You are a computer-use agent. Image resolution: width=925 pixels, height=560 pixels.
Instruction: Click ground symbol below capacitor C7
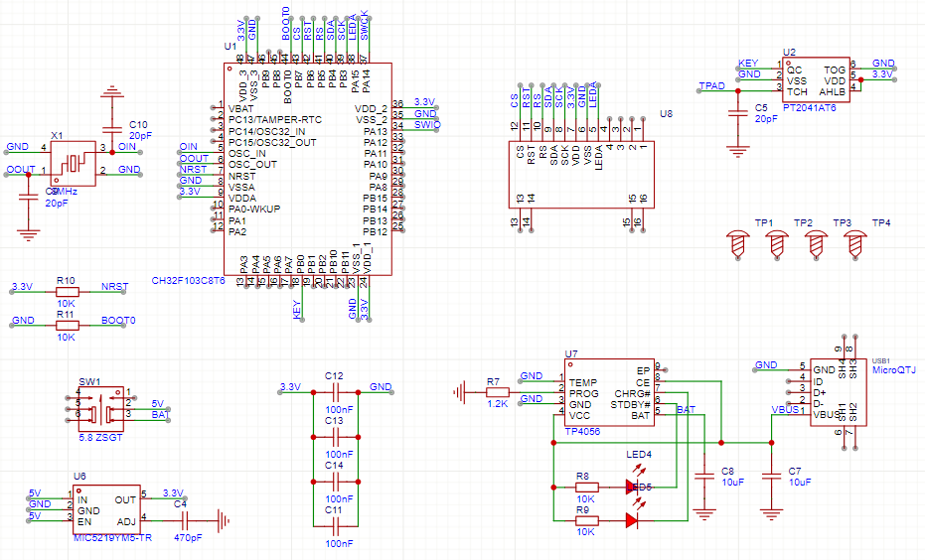click(x=772, y=514)
